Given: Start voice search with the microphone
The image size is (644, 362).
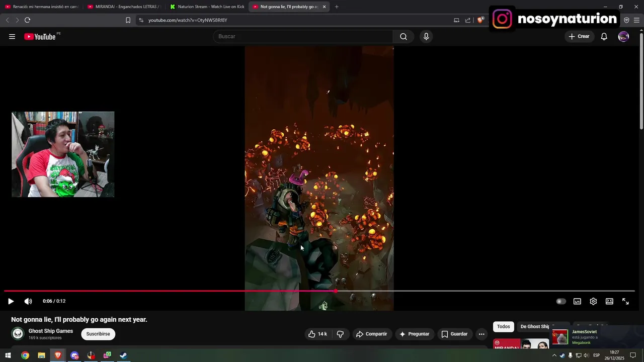Looking at the screenshot, I should [426, 37].
